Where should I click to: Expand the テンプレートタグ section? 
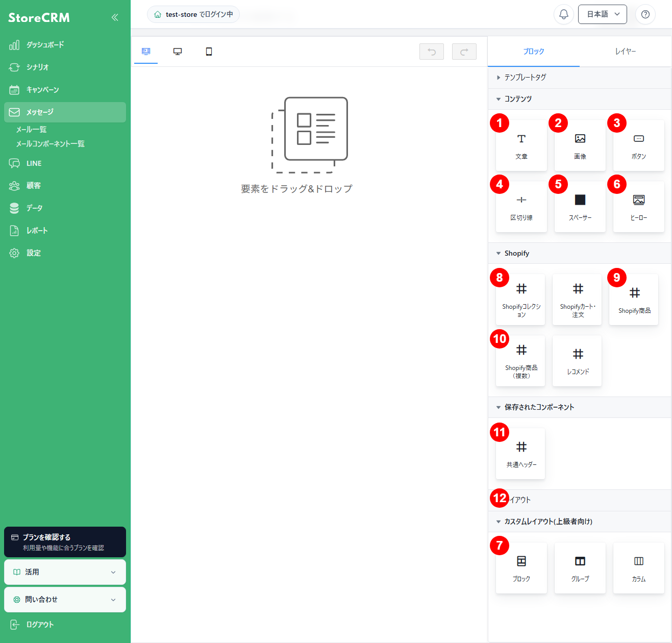pos(580,78)
